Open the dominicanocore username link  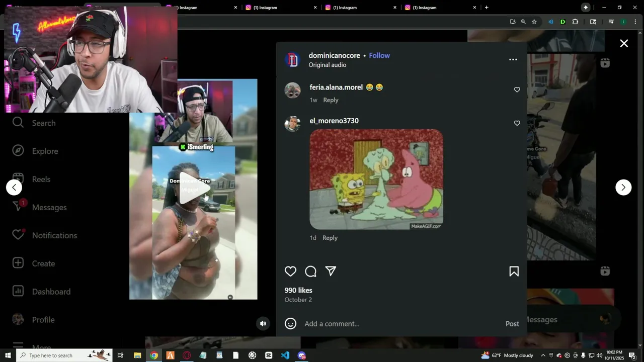tap(334, 56)
